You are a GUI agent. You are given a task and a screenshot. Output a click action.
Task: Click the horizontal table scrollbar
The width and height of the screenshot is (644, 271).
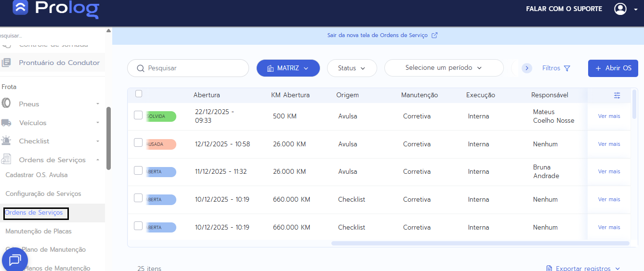[x=480, y=243]
